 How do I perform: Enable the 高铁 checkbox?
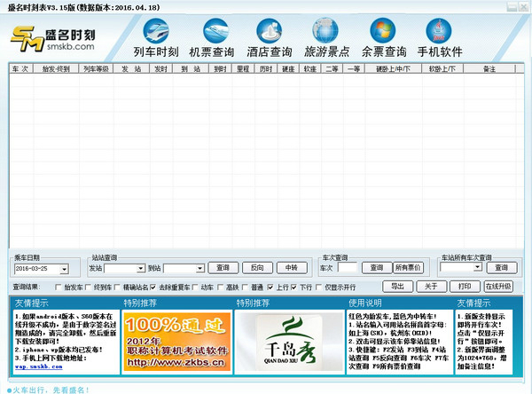click(220, 288)
